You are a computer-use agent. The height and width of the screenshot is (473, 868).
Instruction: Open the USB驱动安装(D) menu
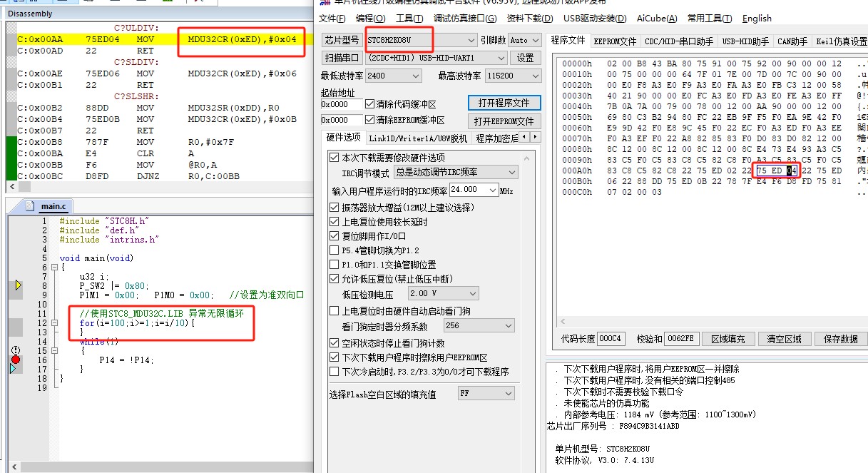(x=595, y=19)
